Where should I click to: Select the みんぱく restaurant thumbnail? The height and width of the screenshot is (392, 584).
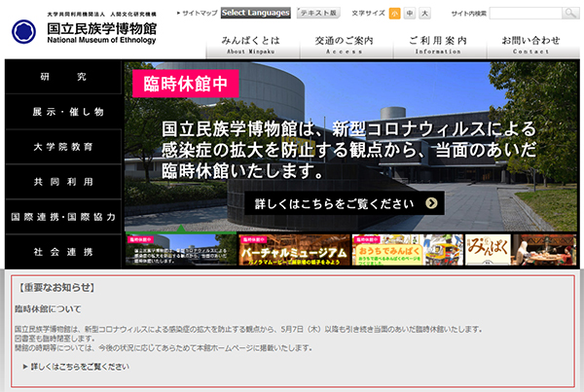521,250
